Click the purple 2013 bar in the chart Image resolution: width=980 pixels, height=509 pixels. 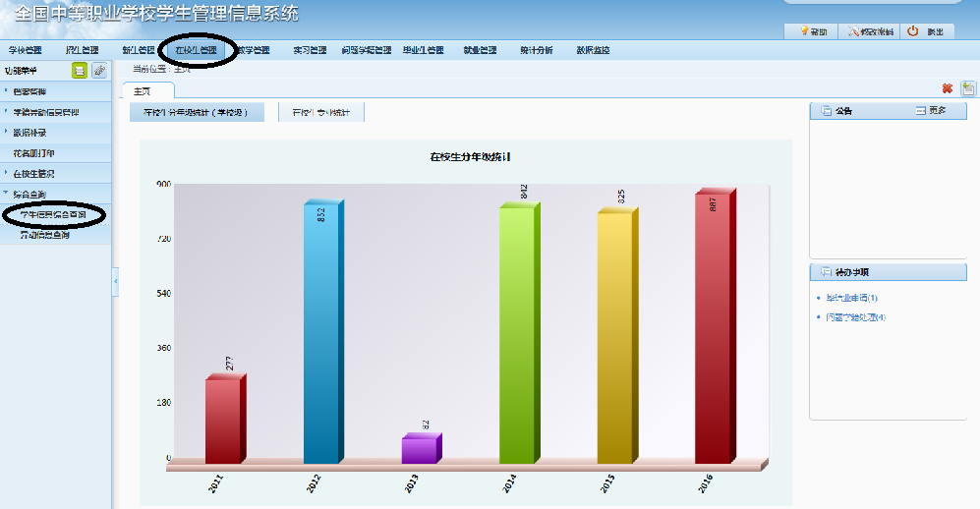coord(421,448)
